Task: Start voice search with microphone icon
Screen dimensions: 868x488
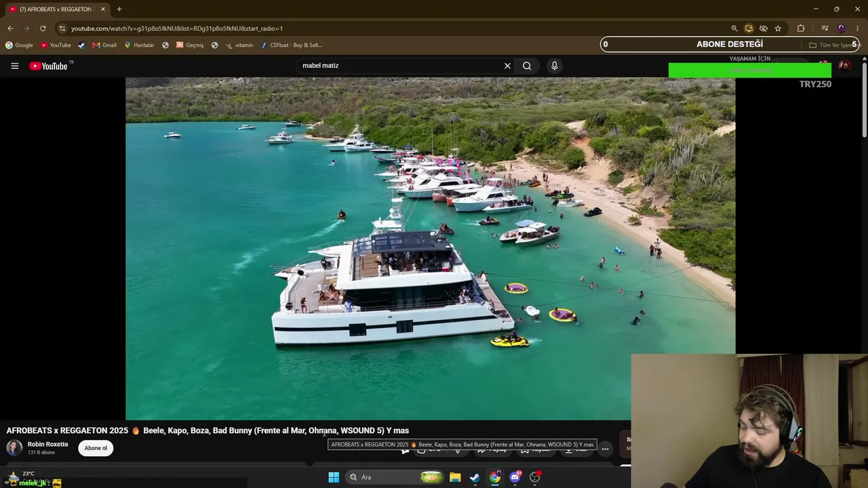Action: pyautogui.click(x=554, y=66)
